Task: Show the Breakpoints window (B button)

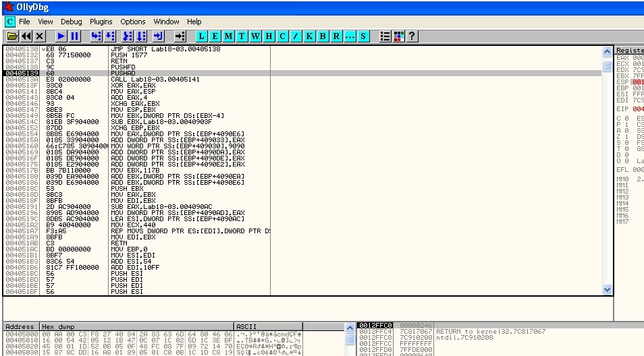Action: coord(323,36)
